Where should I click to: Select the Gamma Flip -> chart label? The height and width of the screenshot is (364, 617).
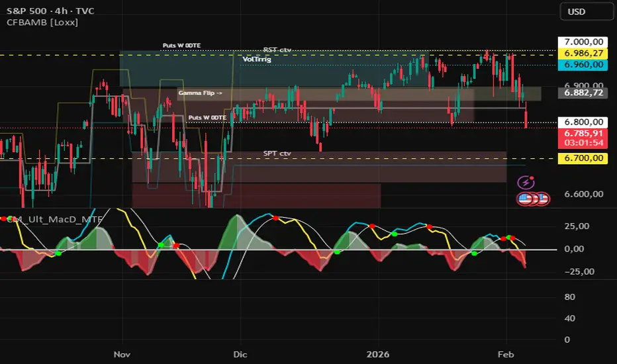(201, 93)
